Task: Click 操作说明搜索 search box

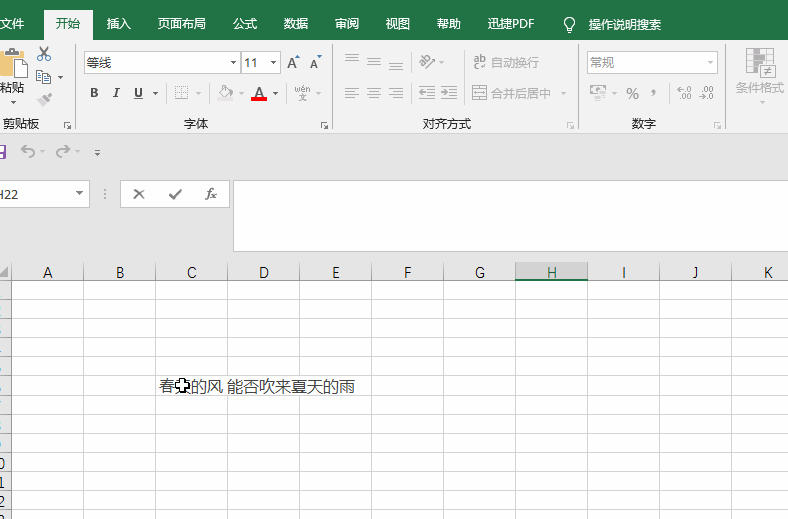Action: pos(625,25)
